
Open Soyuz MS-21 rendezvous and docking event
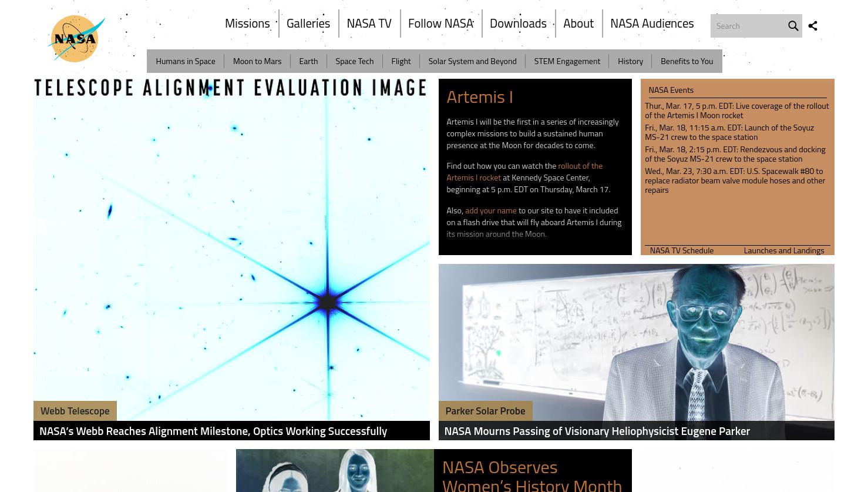[x=735, y=154]
